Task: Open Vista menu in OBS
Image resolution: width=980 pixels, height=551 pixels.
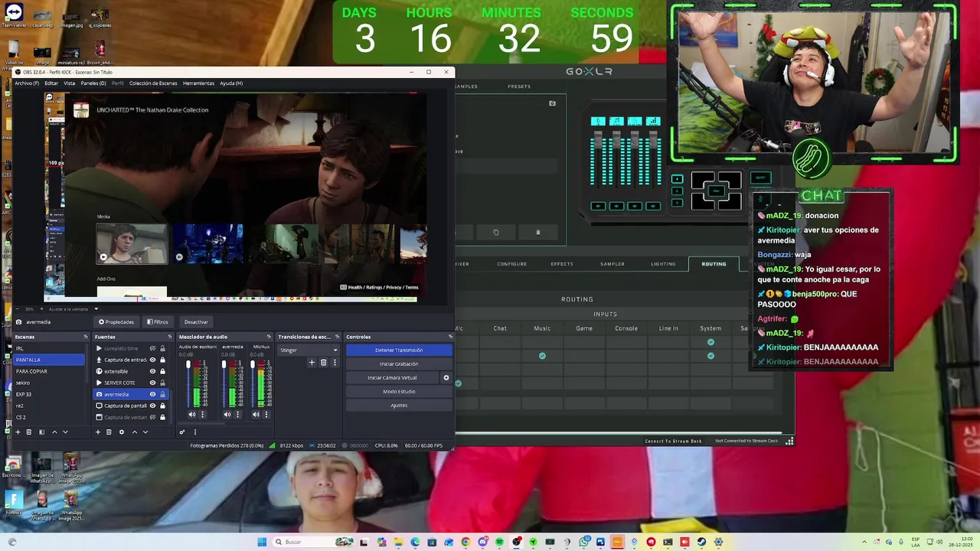Action: [69, 83]
